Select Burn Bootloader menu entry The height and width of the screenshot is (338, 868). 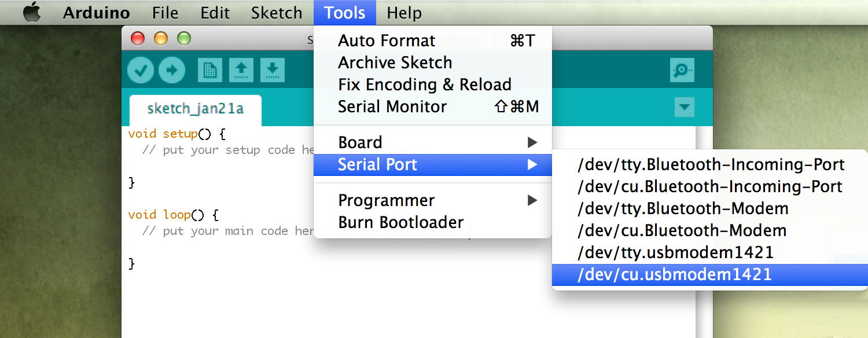[x=433, y=222]
